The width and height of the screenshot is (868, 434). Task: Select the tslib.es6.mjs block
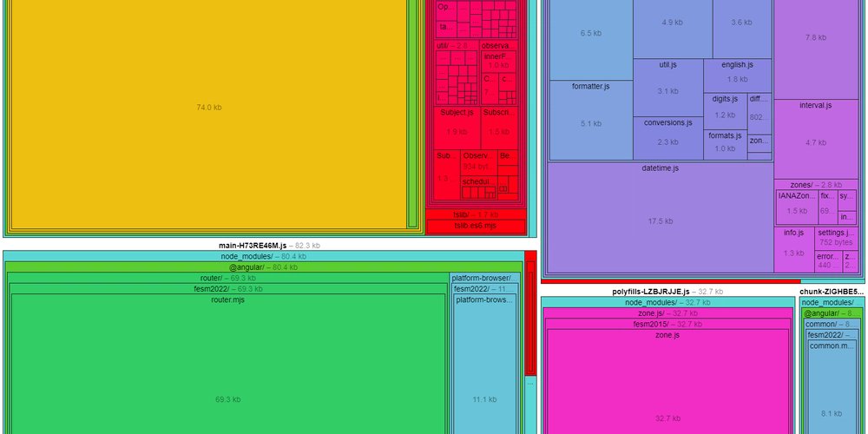[476, 226]
